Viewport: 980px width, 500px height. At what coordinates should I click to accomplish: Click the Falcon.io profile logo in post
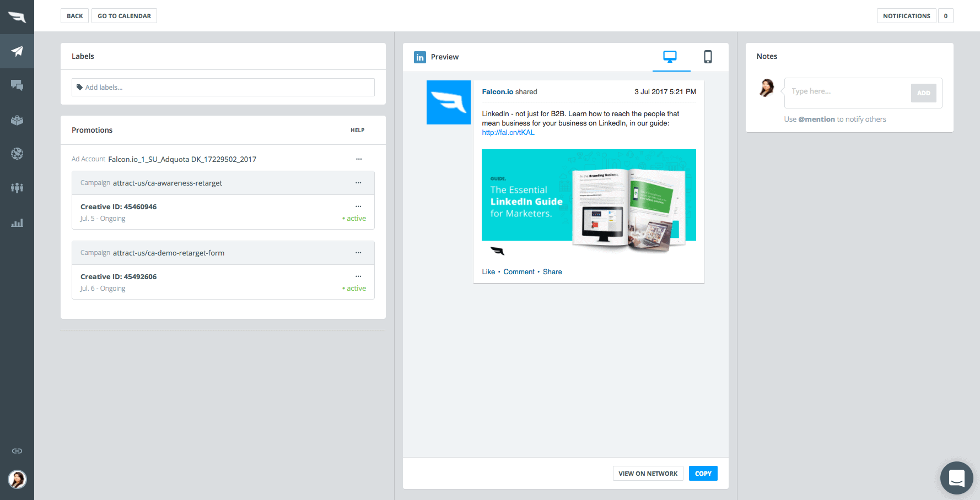point(449,102)
